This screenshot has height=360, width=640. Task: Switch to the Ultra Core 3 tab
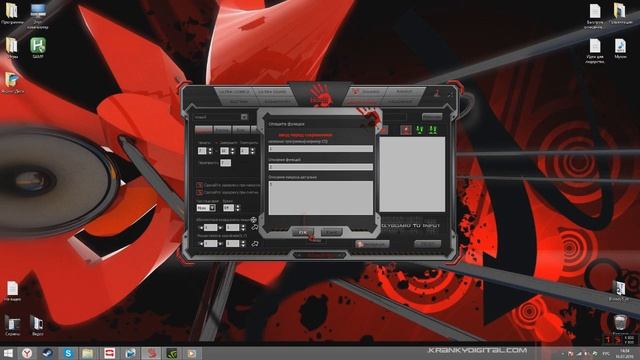click(x=234, y=92)
